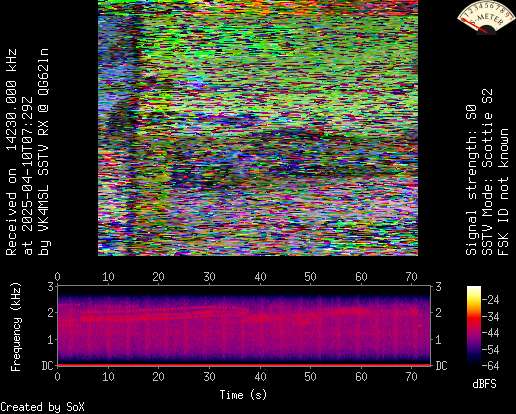Click the 'FSK ID not known' text

503,192
